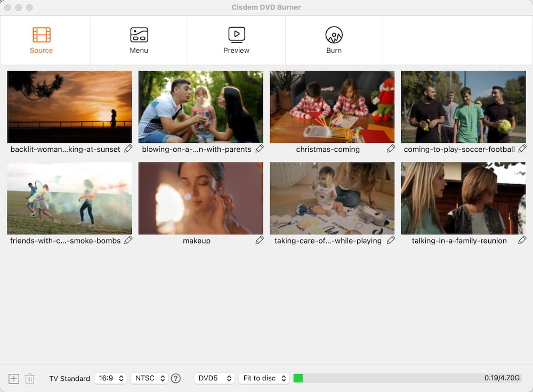The width and height of the screenshot is (533, 392).
Task: Select the blowing-on-a-dandelion-with-parents thumbnail
Action: pyautogui.click(x=200, y=107)
